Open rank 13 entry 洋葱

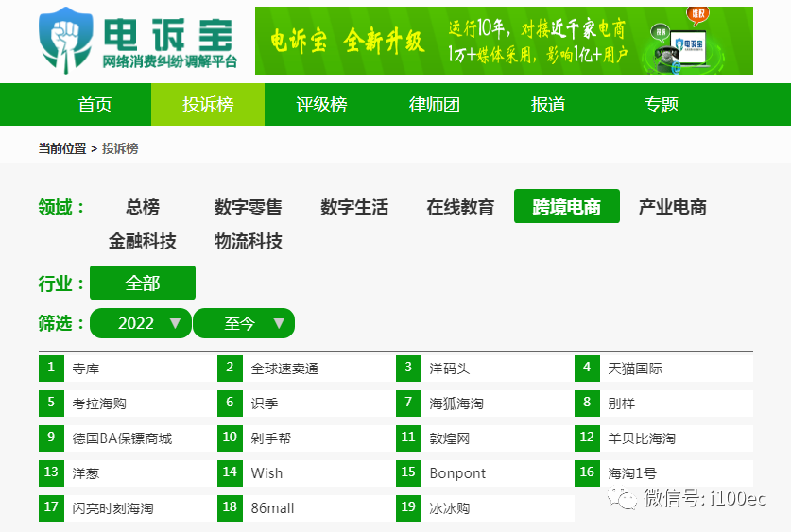point(128,473)
